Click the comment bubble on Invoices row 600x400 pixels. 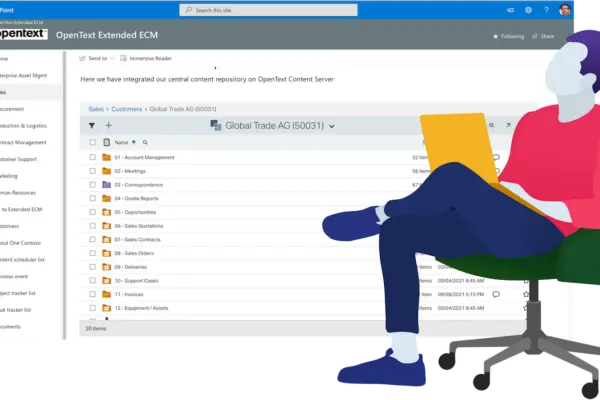(x=497, y=295)
